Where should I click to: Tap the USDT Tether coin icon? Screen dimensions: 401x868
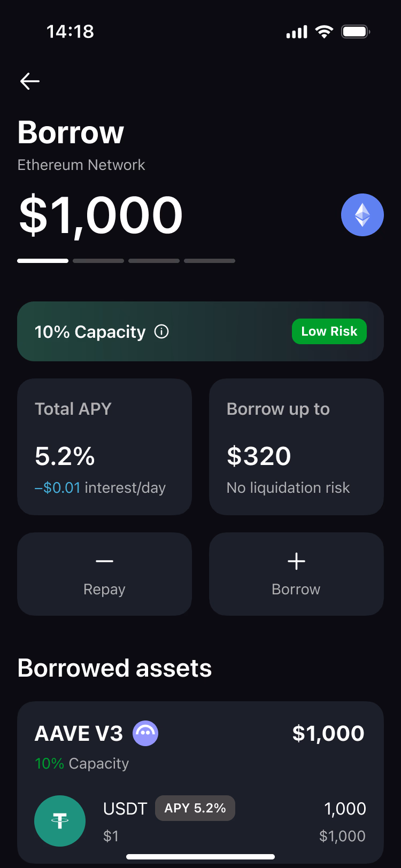pyautogui.click(x=60, y=820)
